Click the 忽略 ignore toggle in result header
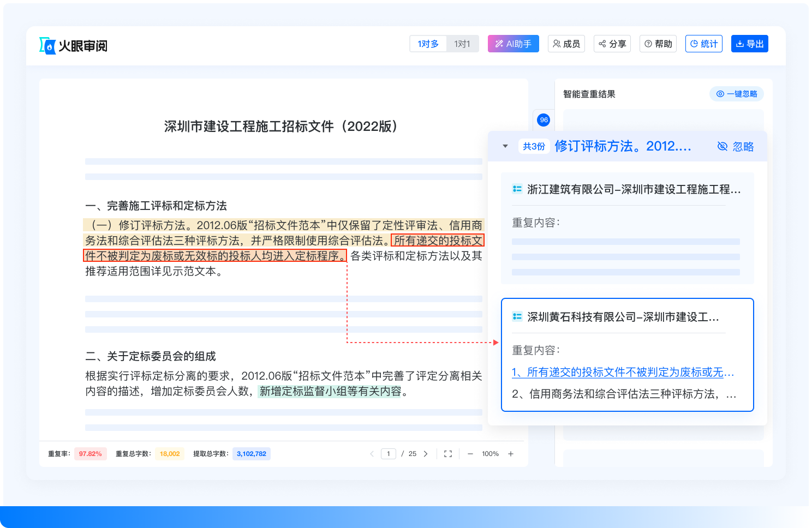The image size is (812, 528). click(x=735, y=146)
